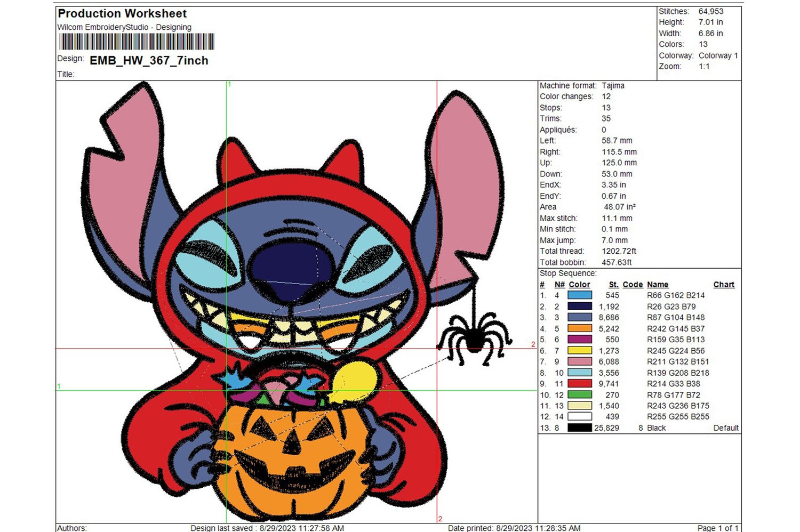Viewport: 800px width, 532px height.
Task: Click the stitch count "25,829" for Black
Action: click(606, 428)
